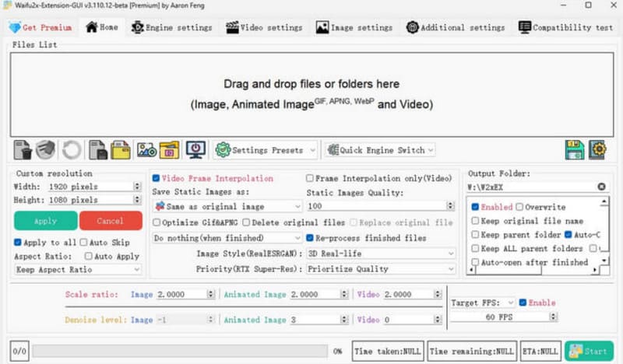Click the circular refresh icon in toolbar
The height and width of the screenshot is (364, 623).
72,149
